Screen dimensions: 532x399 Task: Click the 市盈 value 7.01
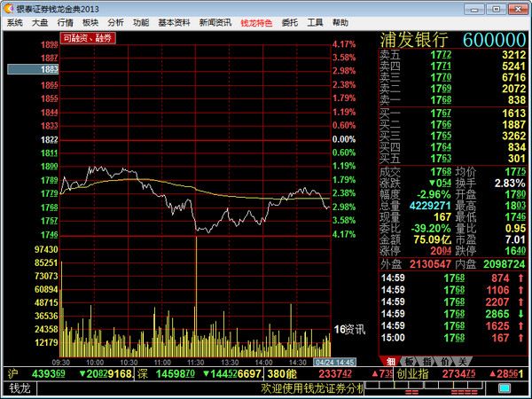tap(515, 239)
